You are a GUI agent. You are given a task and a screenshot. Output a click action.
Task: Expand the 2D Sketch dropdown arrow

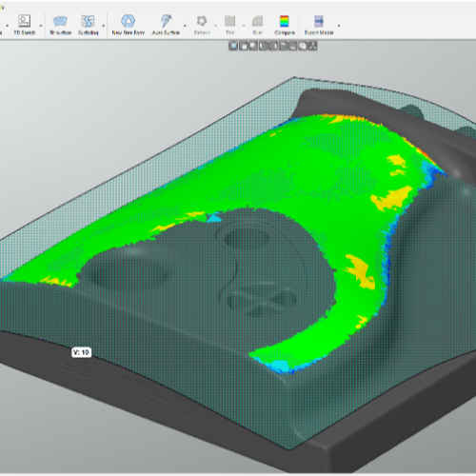click(x=41, y=26)
